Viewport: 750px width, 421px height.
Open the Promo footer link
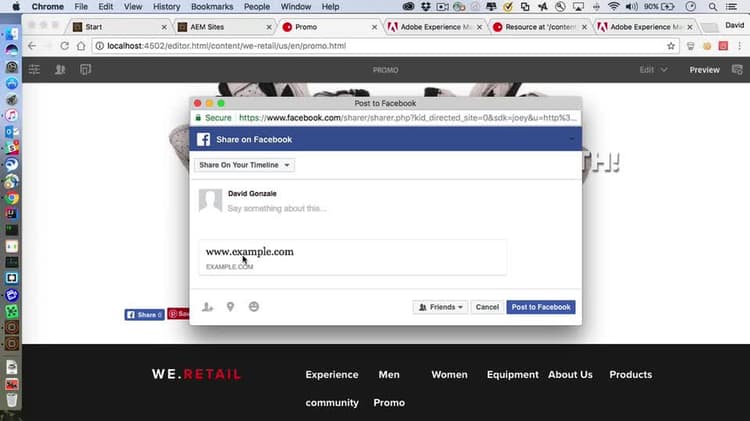(x=389, y=403)
